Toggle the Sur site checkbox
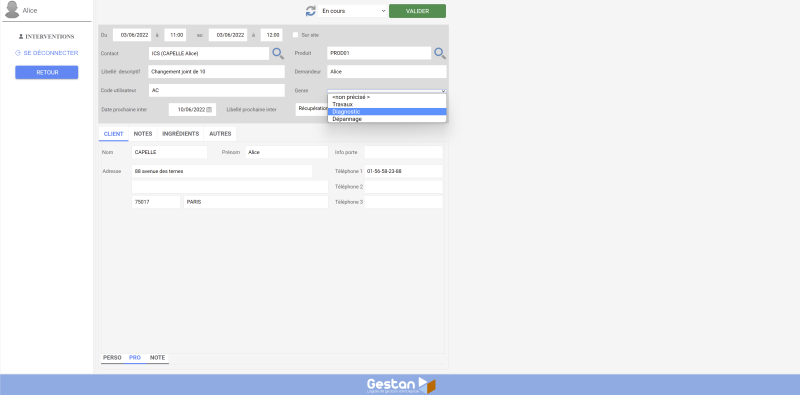Image resolution: width=800 pixels, height=395 pixels. (295, 35)
